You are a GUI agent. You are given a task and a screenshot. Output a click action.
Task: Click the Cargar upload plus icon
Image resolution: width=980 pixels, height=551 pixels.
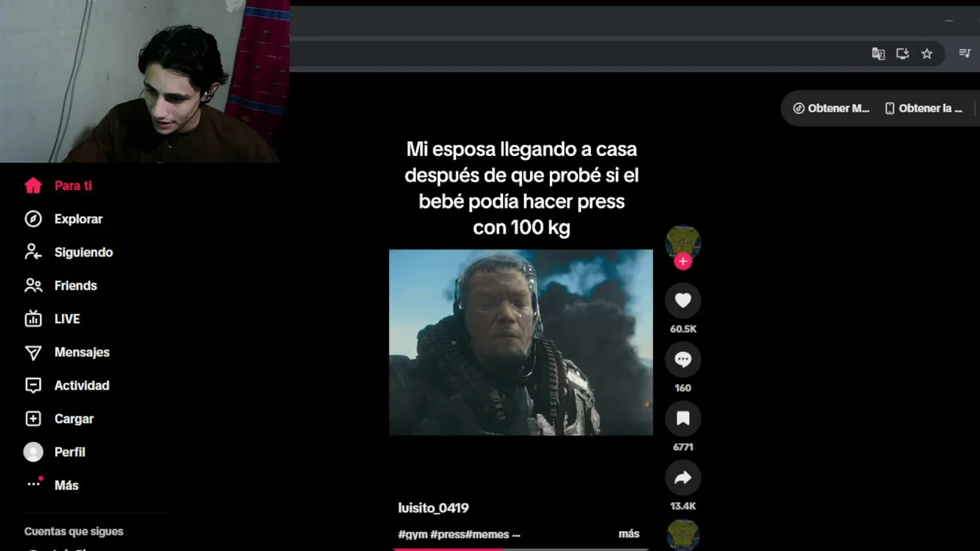[33, 419]
